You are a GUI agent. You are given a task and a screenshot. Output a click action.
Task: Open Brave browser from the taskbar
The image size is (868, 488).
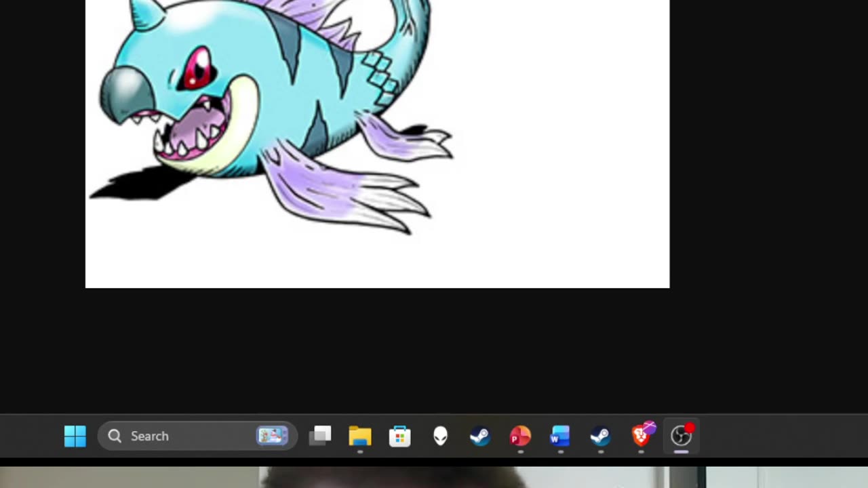coord(642,435)
